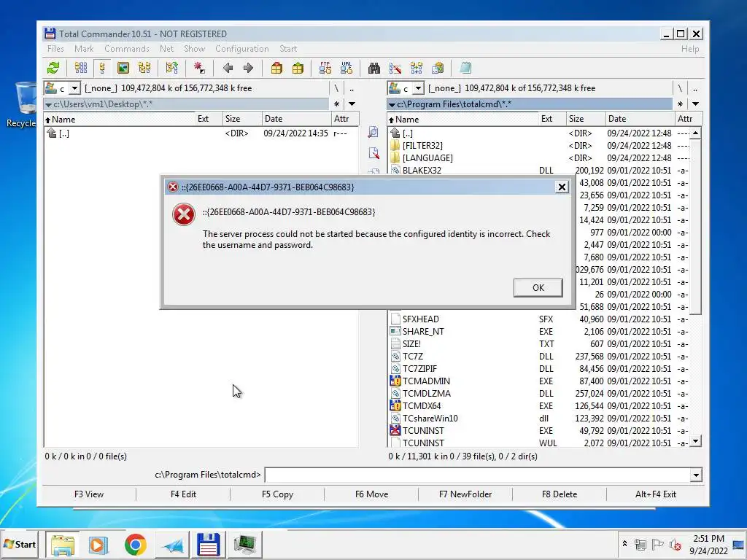Open the left panel favorites asterisk button

point(336,104)
